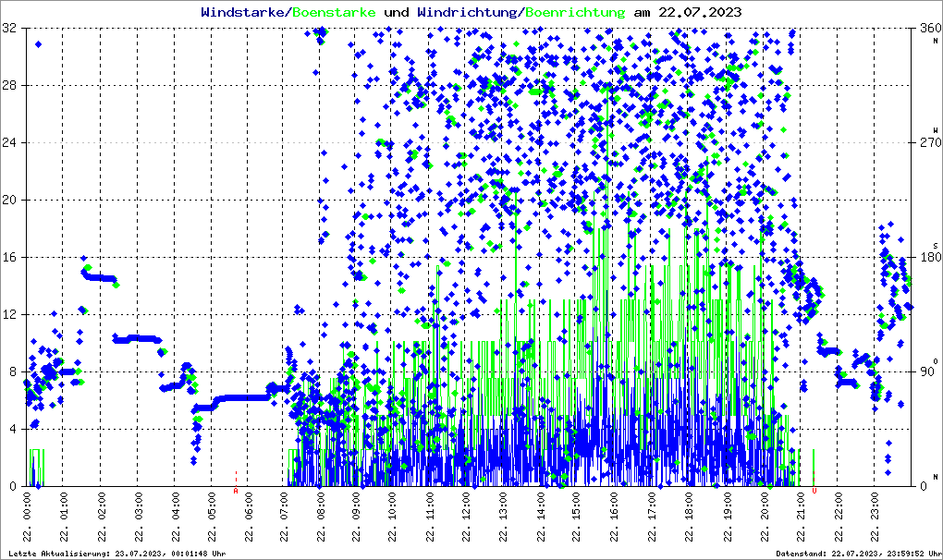943x560 pixels.
Task: Click the 90 degree label on right axis
Action: tap(927, 371)
